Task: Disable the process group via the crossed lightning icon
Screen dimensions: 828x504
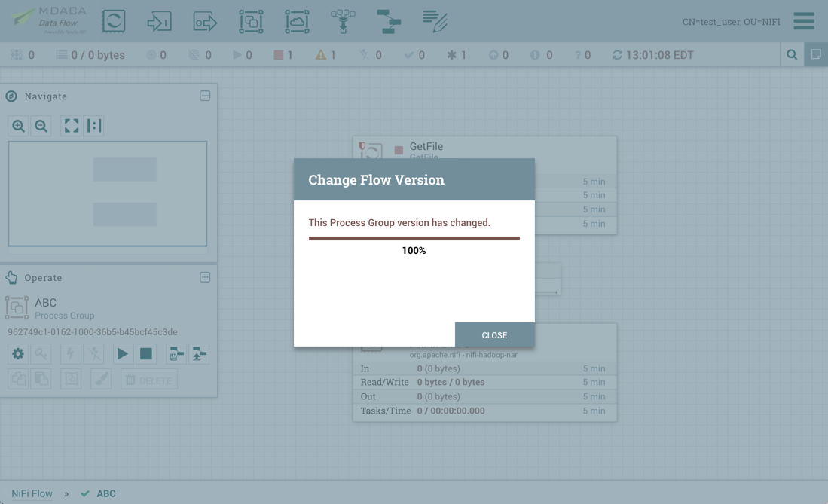Action: [x=92, y=353]
